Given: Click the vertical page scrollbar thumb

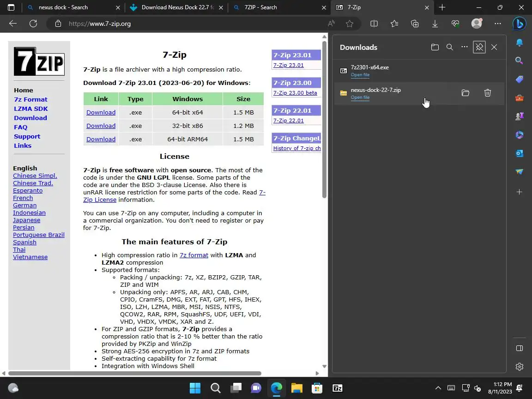Looking at the screenshot, I should (x=324, y=120).
